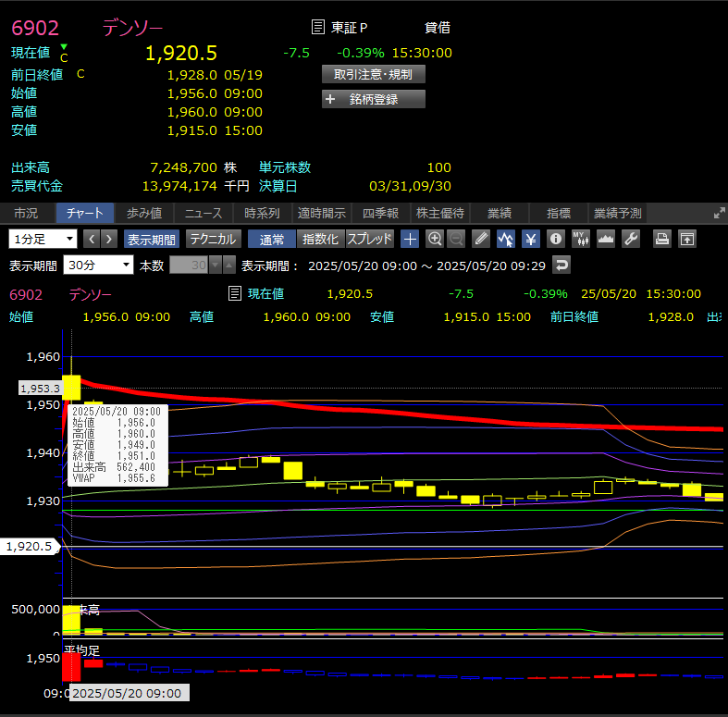
Task: Open the 適時開示 tab
Action: click(322, 213)
